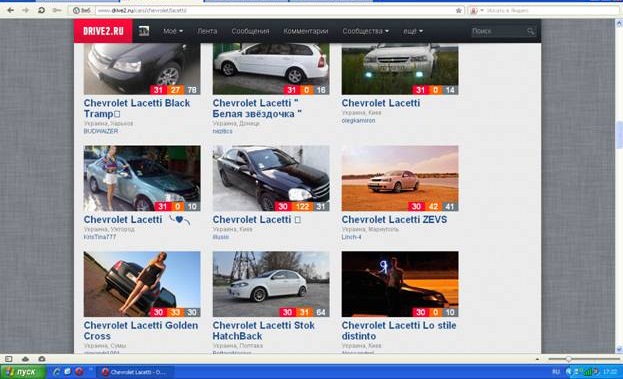Click the network signal tray icon
Screen dimensions: 623x379
587,372
